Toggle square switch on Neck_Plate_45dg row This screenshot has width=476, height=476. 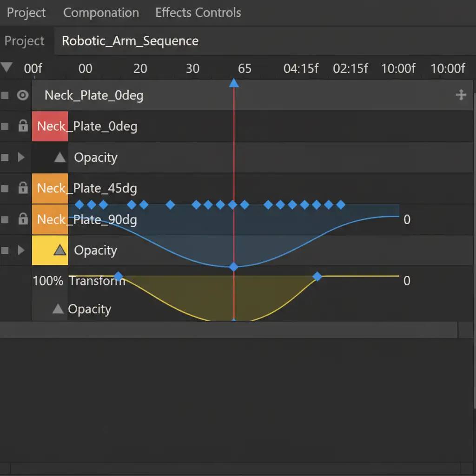tap(5, 188)
